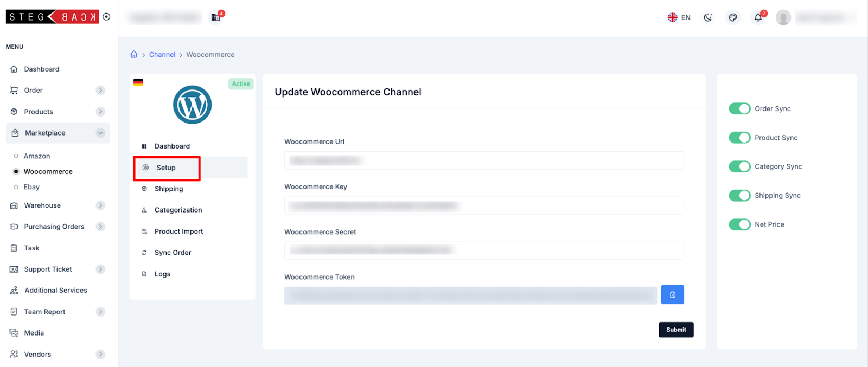
Task: Turn off Category Sync
Action: (x=739, y=166)
